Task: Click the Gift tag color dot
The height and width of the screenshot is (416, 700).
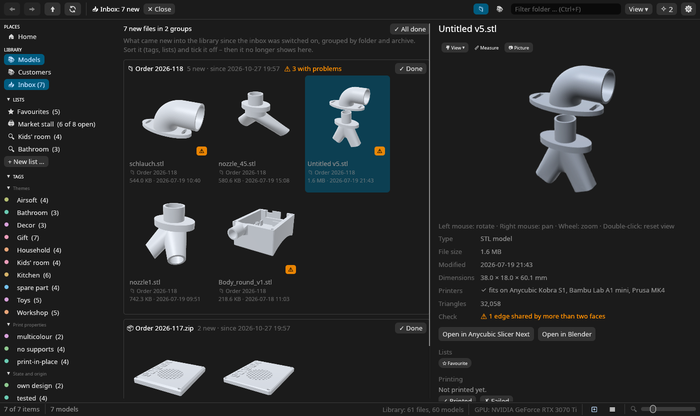Action: click(x=7, y=237)
